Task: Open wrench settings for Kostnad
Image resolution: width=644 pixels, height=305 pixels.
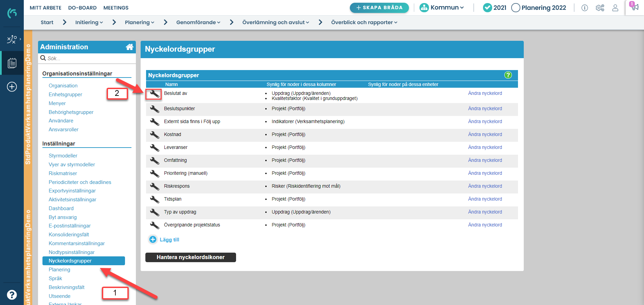Action: pyautogui.click(x=155, y=135)
